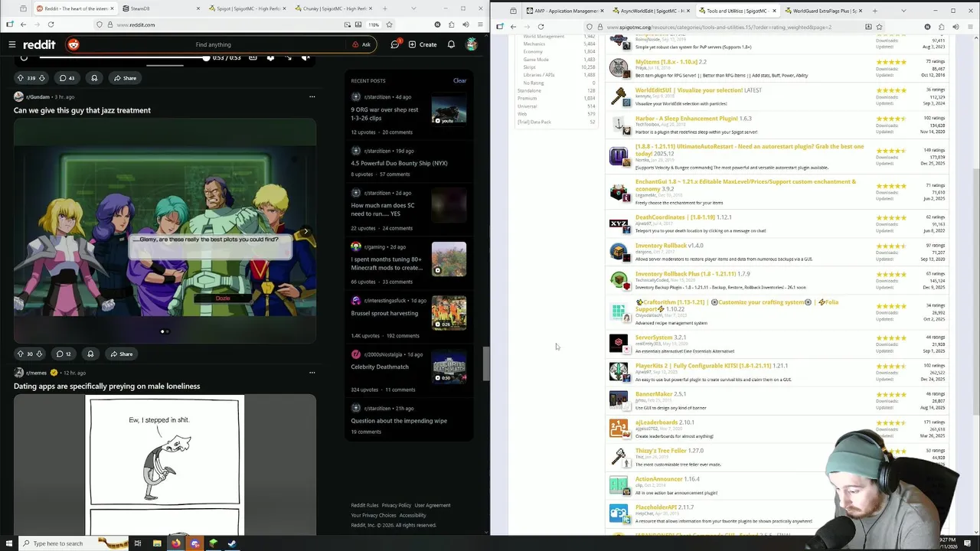Viewport: 980px width, 551px height.
Task: Open Privacy Policy footer link
Action: click(x=396, y=505)
